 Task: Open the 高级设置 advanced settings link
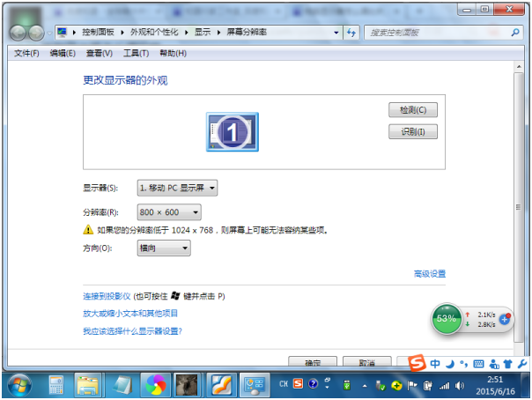[430, 274]
